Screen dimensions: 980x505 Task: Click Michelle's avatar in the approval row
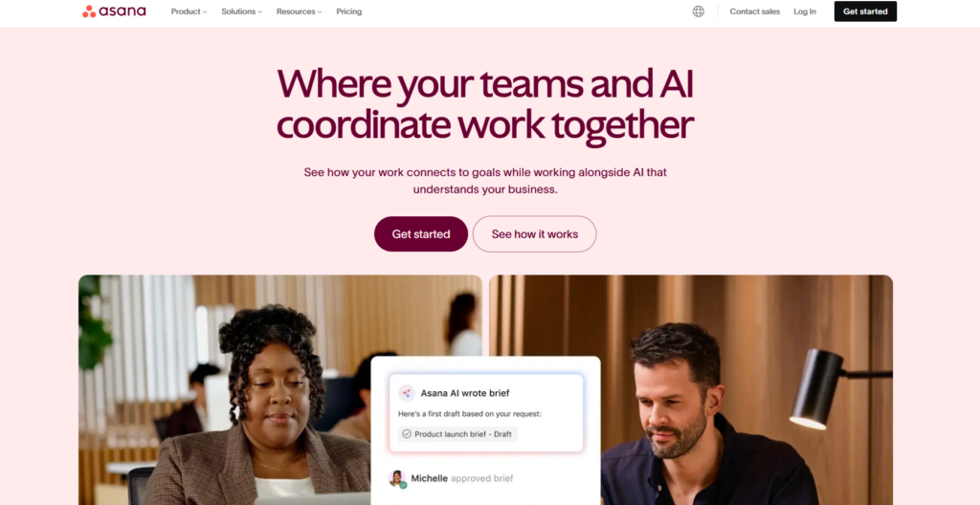pyautogui.click(x=397, y=479)
